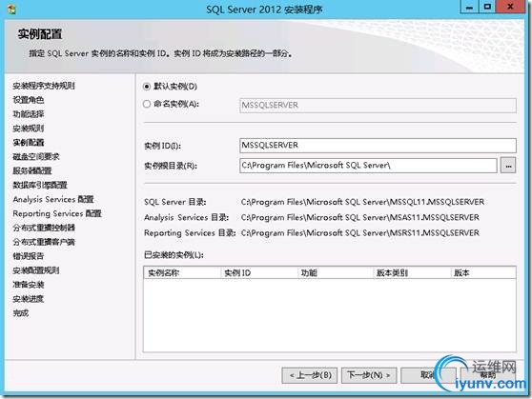Click the SQL Server setup title bar icon
Viewport: 532px width, 399px height.
(11, 10)
